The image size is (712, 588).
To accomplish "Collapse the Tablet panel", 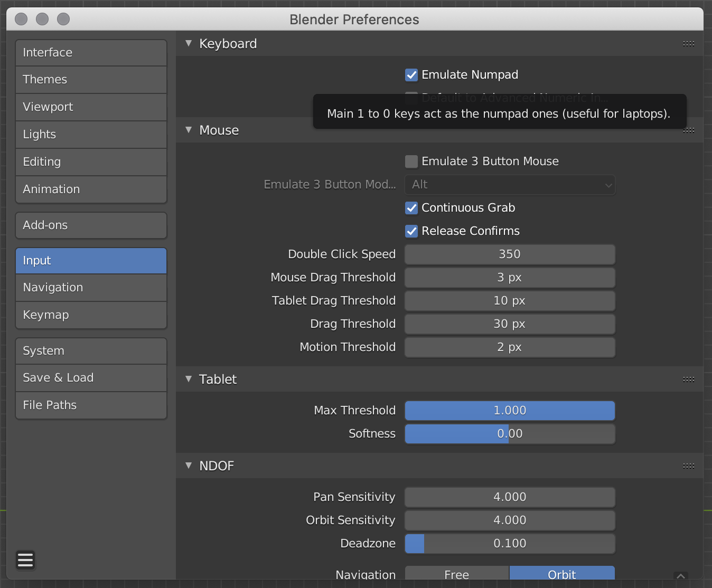I will [x=189, y=380].
